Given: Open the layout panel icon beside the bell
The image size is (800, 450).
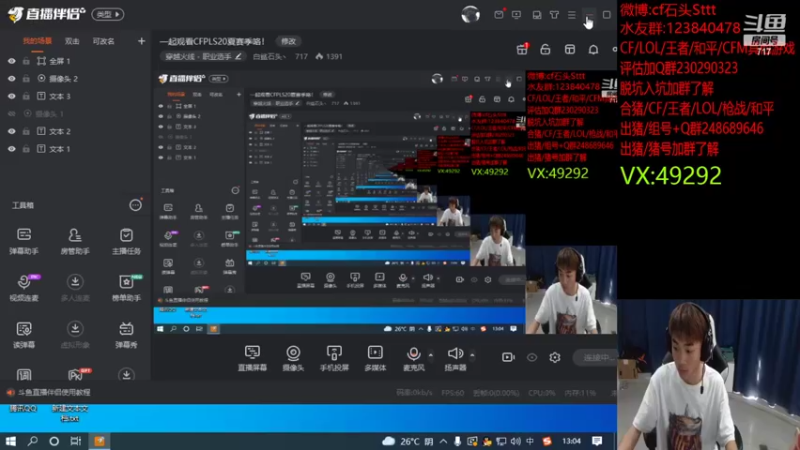Looking at the screenshot, I should (570, 49).
